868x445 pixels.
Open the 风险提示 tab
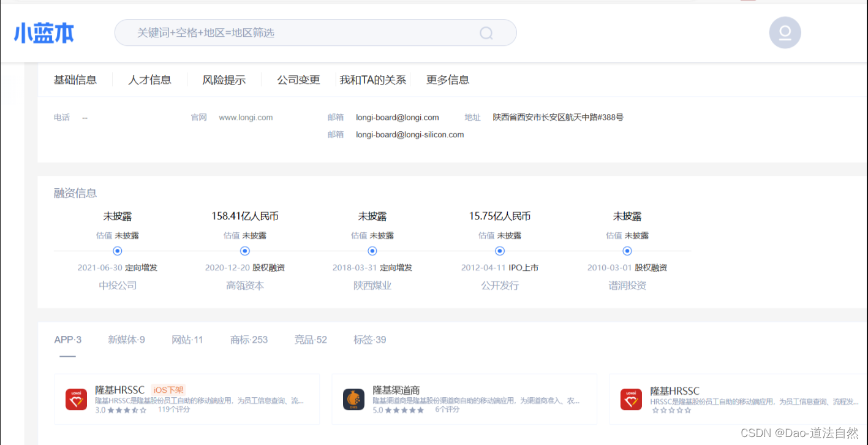click(224, 80)
